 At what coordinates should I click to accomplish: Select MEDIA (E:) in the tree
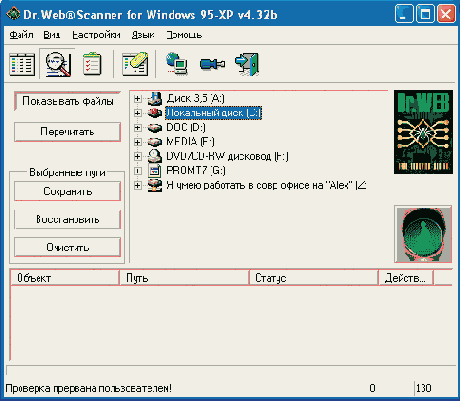(190, 142)
